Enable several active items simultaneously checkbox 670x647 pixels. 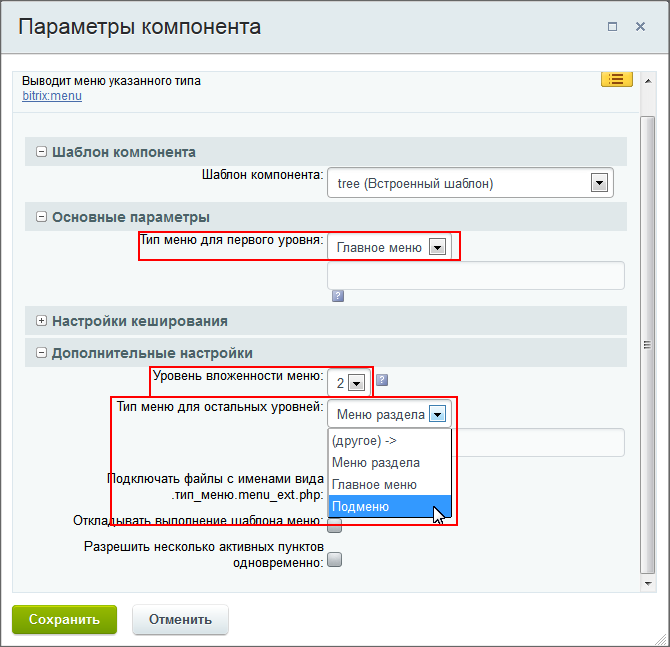click(335, 559)
